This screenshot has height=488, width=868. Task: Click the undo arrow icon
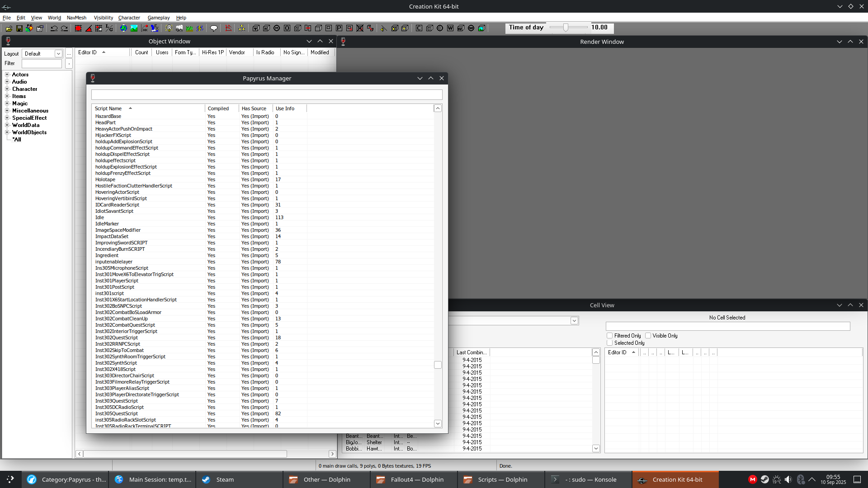[x=54, y=28]
